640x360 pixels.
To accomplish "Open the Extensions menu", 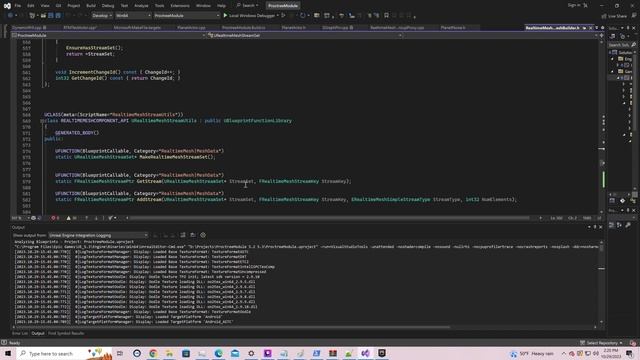I will click(180, 6).
